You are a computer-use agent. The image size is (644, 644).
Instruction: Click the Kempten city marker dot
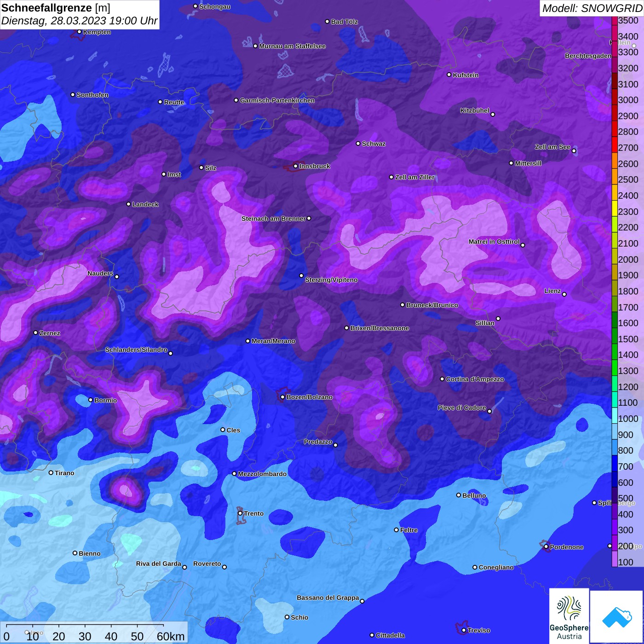(x=79, y=32)
